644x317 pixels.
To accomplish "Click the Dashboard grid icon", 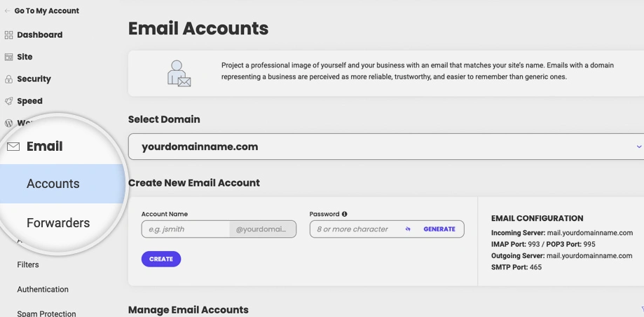I will tap(9, 35).
